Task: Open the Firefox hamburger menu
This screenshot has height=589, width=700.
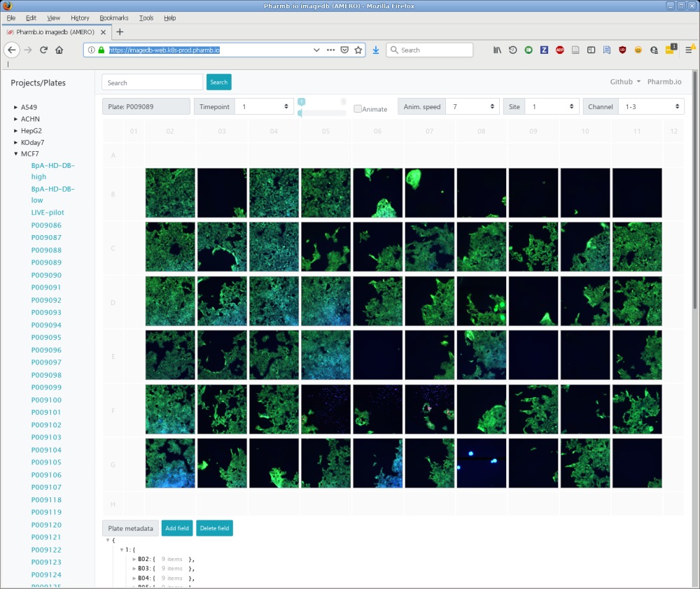Action: [689, 50]
